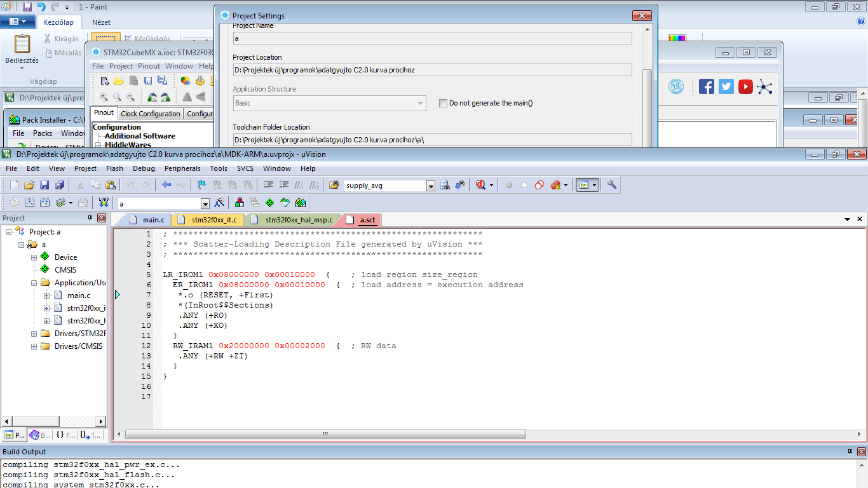Screen dimensions: 868x488
Task: Click the Paint Save icon in title bar
Action: point(27,7)
